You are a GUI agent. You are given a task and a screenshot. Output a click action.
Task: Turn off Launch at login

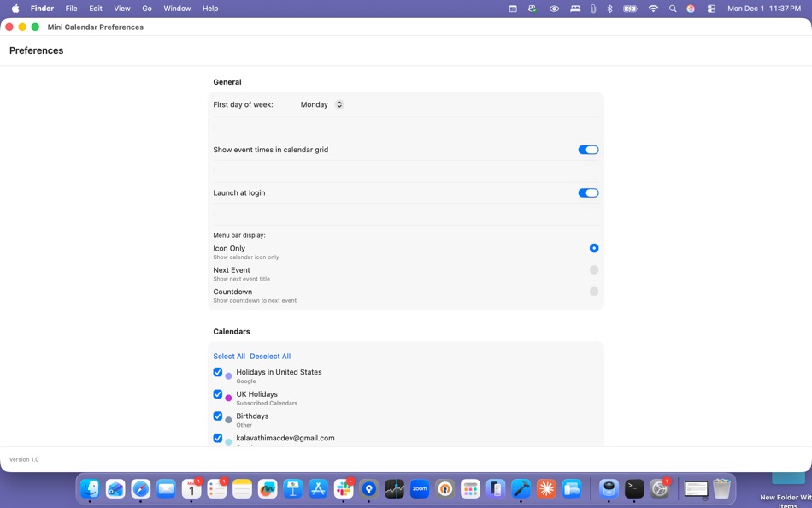coord(588,192)
